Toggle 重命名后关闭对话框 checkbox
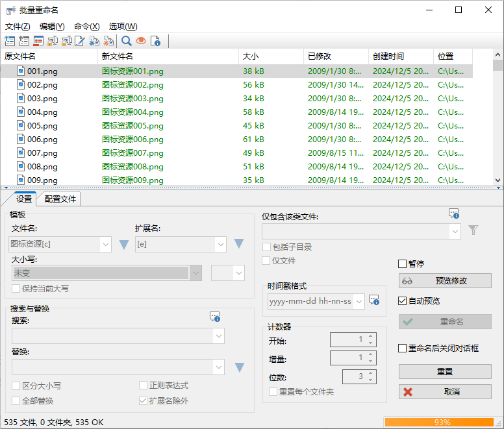Image resolution: width=504 pixels, height=429 pixels. coord(403,349)
